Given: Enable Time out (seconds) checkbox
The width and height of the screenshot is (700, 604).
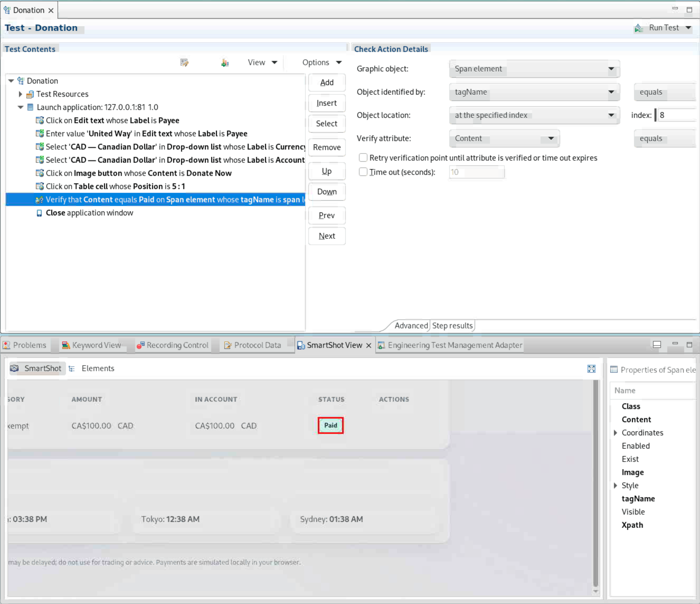Looking at the screenshot, I should 363,172.
